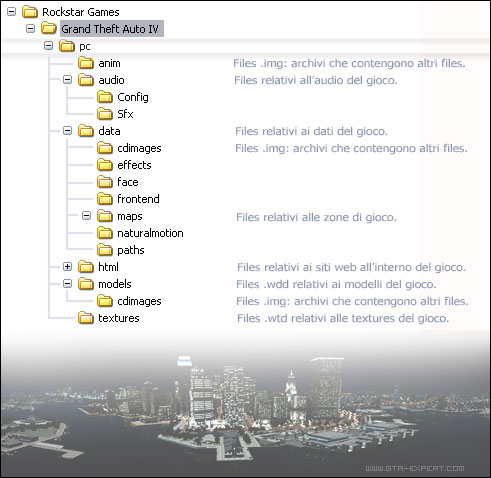491x478 pixels.
Task: Click the naturalmotion folder icon
Action: coord(105,233)
